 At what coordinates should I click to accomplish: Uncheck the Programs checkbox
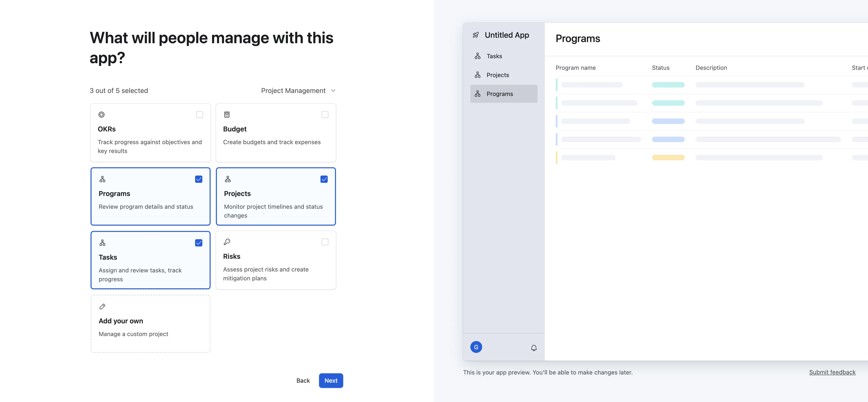199,179
